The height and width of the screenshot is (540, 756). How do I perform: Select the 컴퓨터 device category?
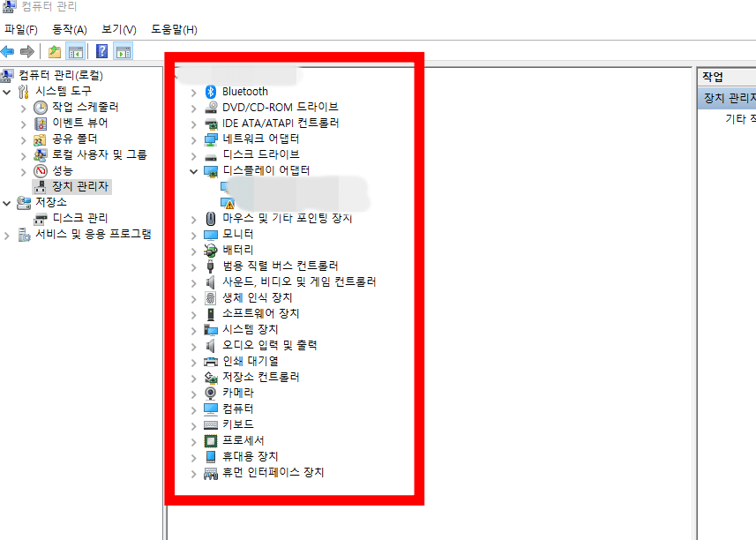click(237, 409)
